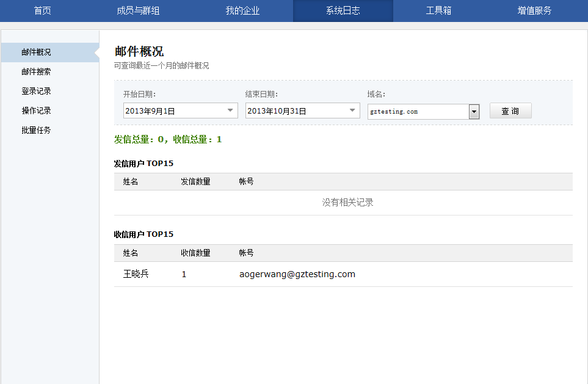
Task: Open the 我的企业 tab
Action: click(242, 10)
